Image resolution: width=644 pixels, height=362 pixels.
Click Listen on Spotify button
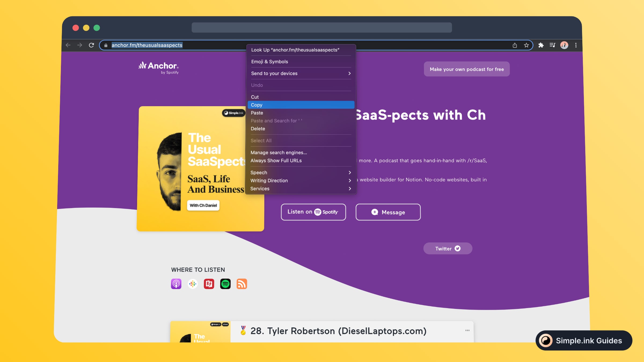point(313,212)
